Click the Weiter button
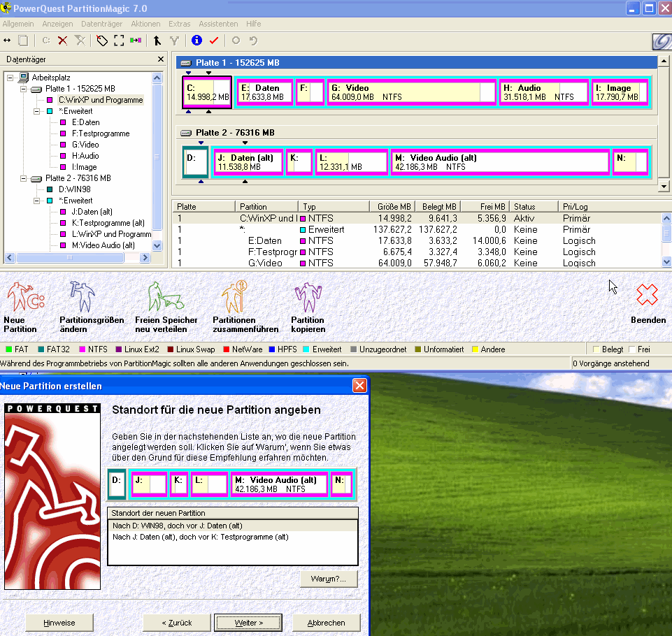The height and width of the screenshot is (636, 672). coord(248,623)
